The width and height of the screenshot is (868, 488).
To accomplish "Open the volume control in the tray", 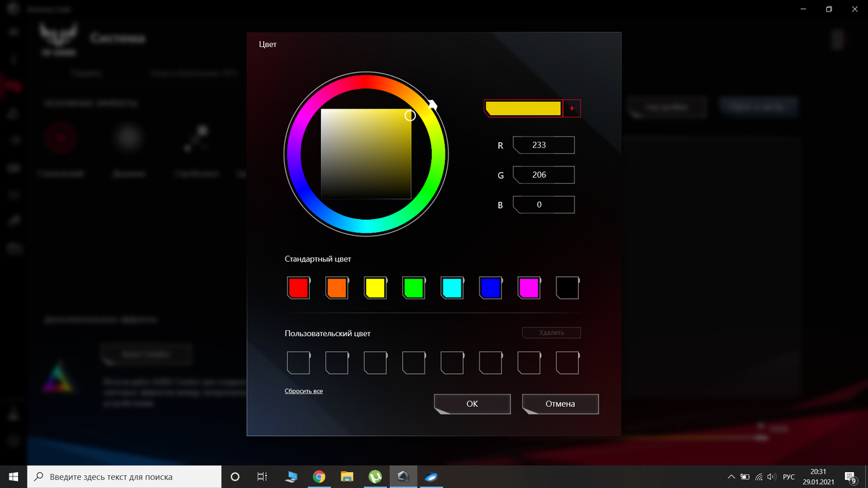I will tap(771, 477).
